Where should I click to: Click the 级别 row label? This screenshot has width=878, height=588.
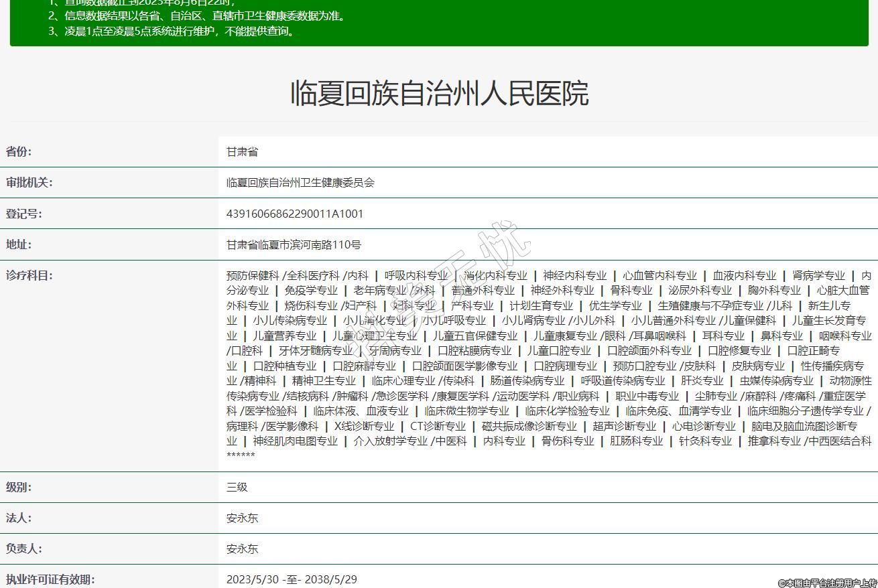[x=19, y=487]
